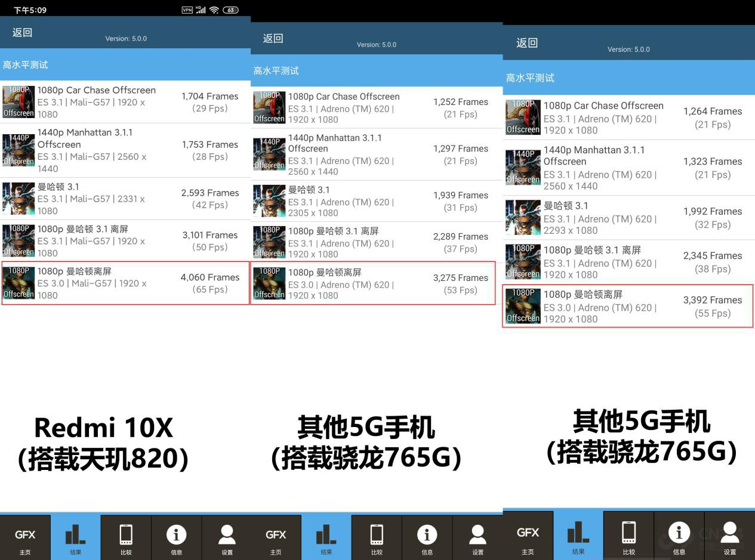
Task: Select the 1,323 Frames (21 Fps) result
Action: tap(713, 168)
